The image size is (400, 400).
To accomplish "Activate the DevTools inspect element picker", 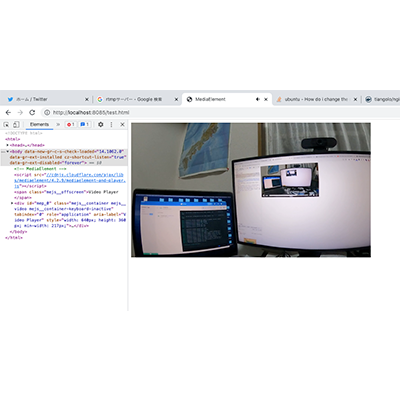I will coord(6,124).
